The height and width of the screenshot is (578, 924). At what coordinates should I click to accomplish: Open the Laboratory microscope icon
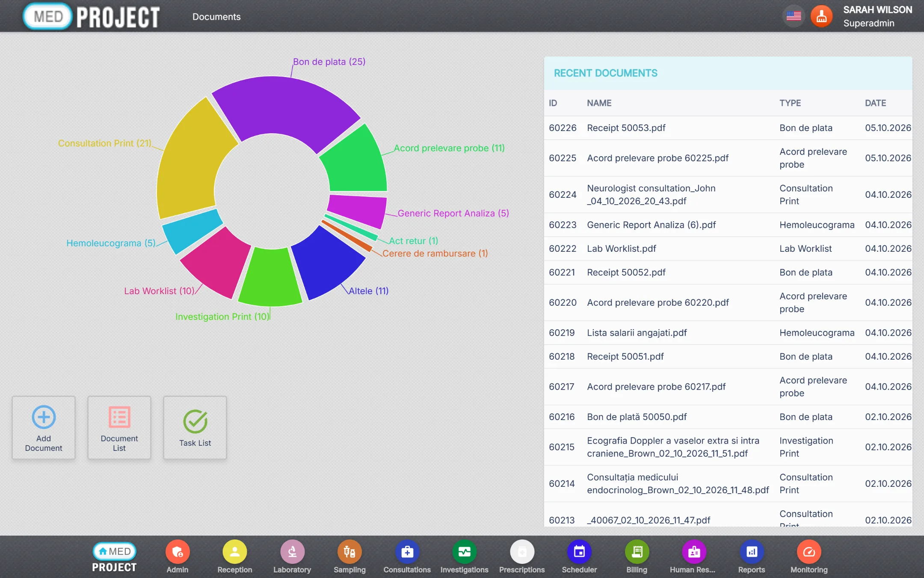[292, 552]
